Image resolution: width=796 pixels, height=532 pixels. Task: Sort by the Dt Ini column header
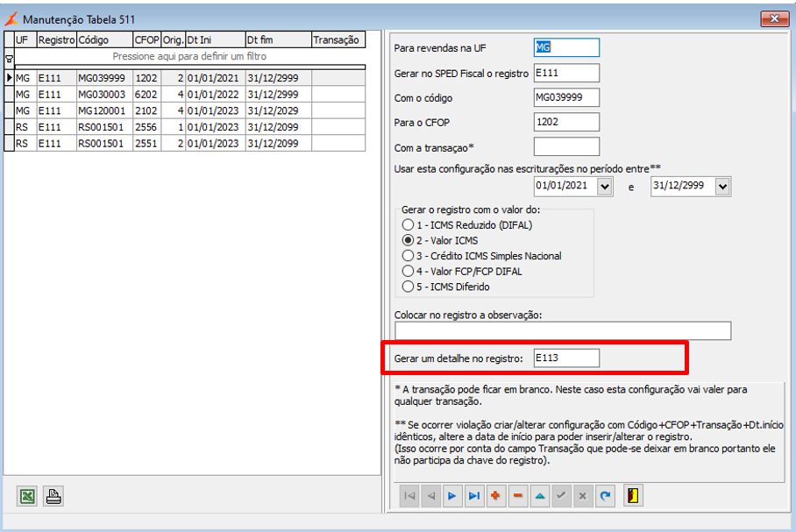(x=216, y=39)
